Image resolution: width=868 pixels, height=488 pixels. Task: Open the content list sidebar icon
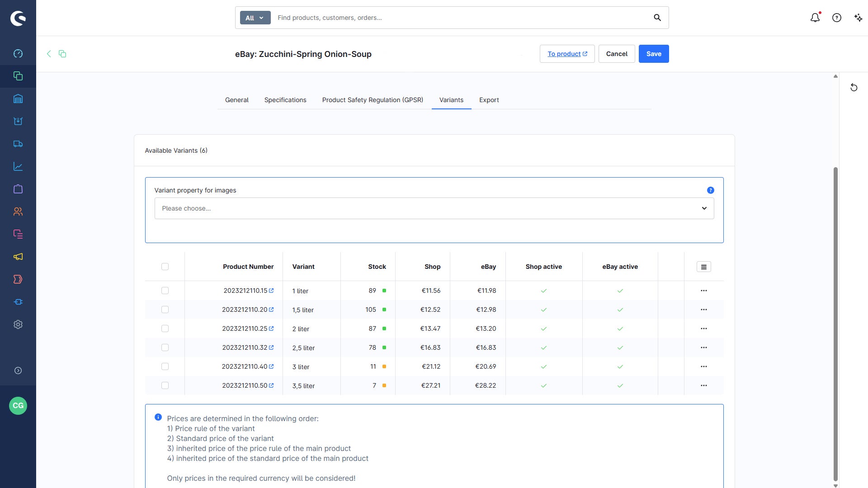pyautogui.click(x=18, y=235)
